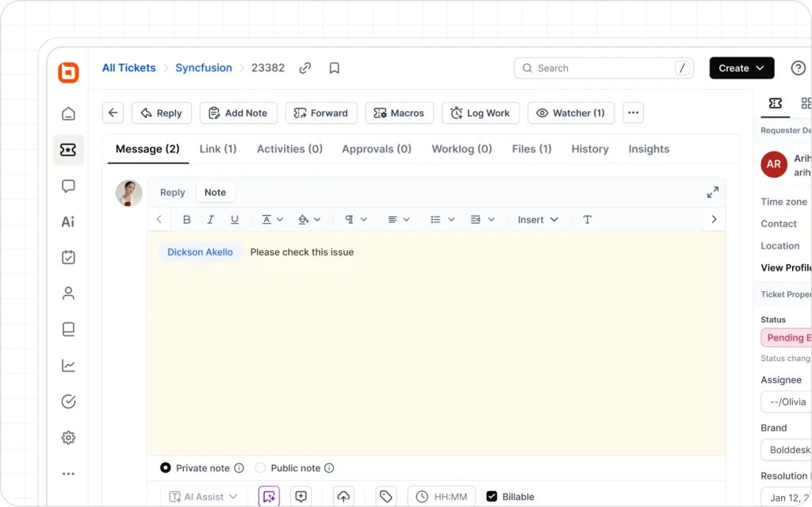Click the canned response chat-plus icon

click(x=301, y=497)
